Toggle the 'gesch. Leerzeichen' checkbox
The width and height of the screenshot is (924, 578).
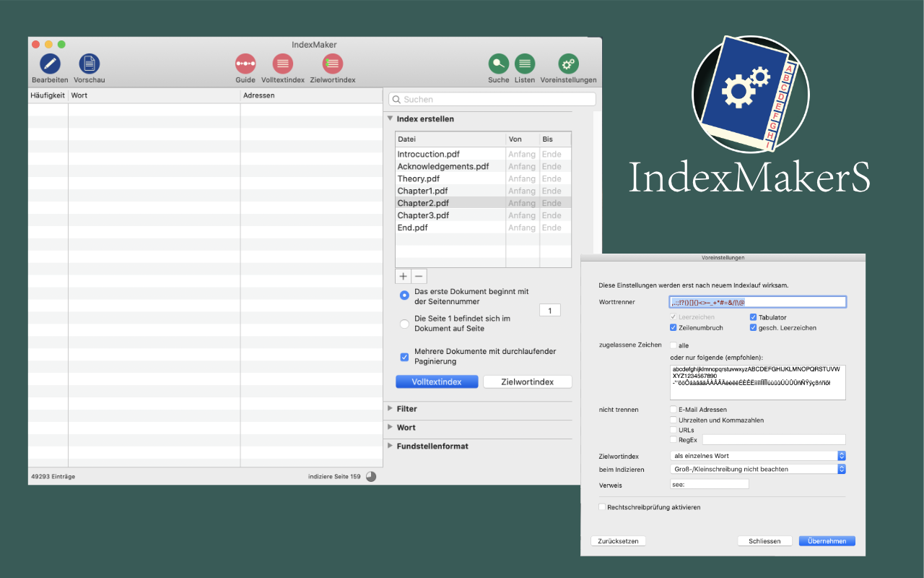753,327
